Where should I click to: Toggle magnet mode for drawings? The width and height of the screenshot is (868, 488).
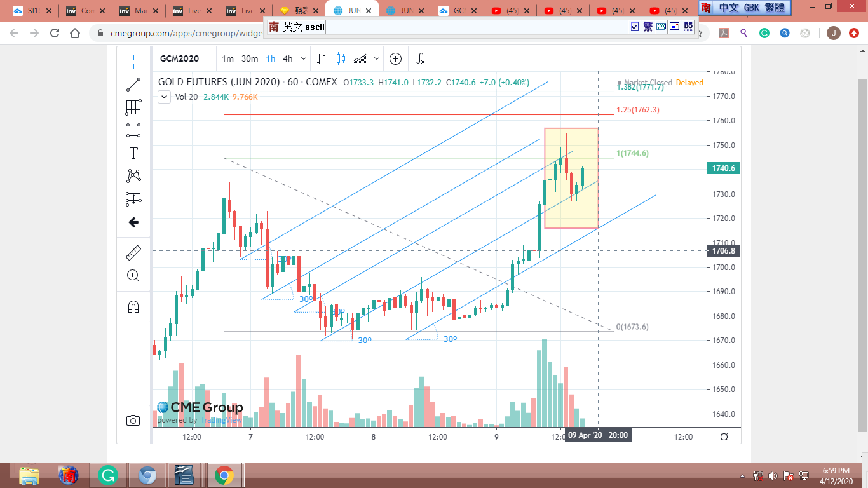pos(133,307)
